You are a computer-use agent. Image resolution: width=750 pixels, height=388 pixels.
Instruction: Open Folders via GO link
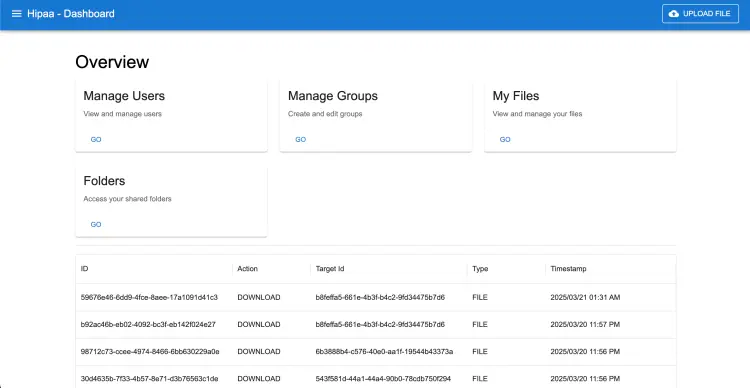click(x=96, y=224)
